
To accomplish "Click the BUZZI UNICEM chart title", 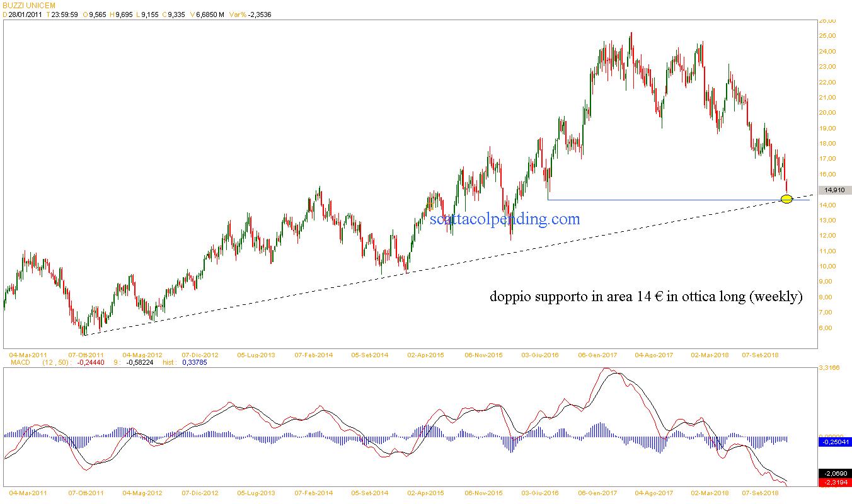I will (29, 6).
